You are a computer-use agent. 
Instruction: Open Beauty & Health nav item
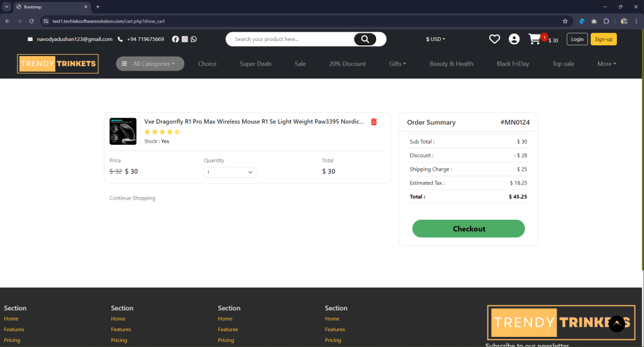(x=452, y=64)
